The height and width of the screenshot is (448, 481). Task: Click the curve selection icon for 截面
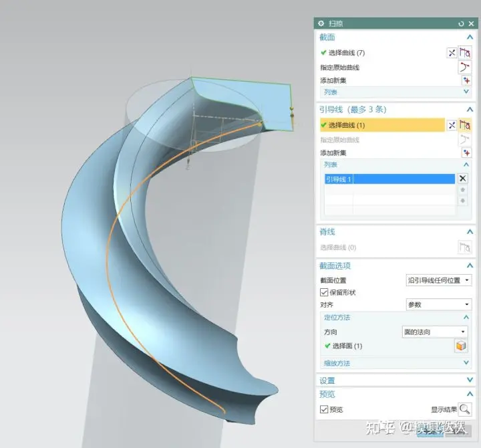(465, 53)
